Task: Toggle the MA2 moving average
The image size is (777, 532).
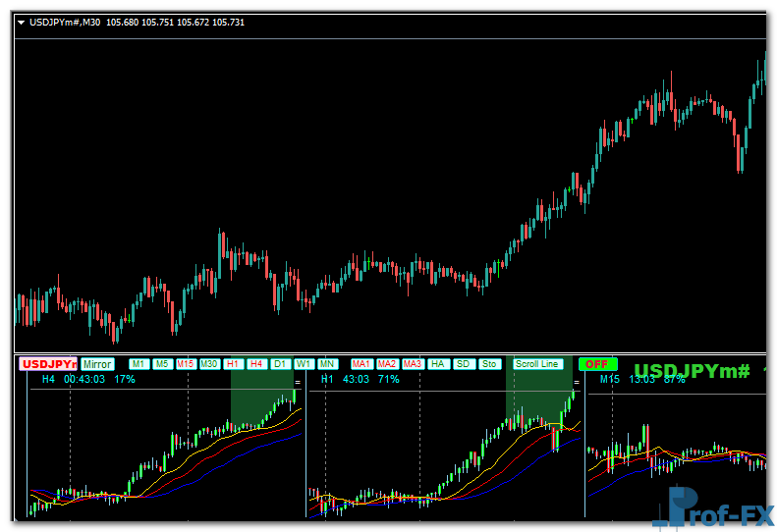Action: [387, 364]
